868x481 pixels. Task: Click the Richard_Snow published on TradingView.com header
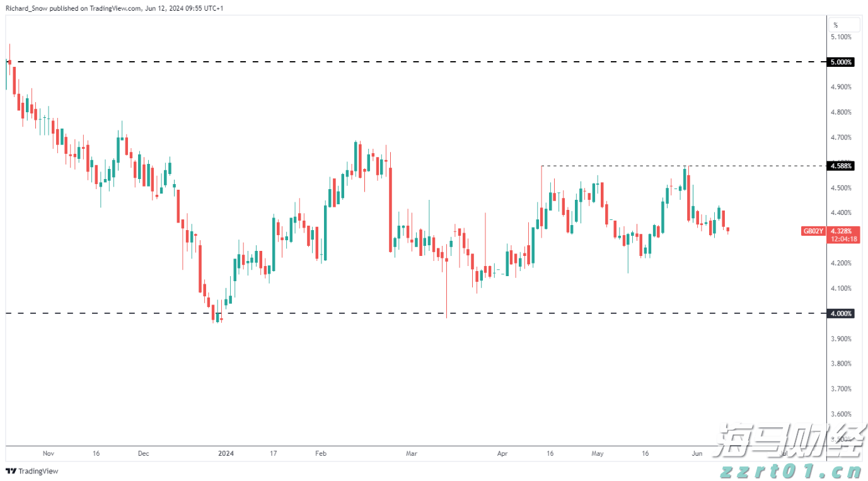click(x=113, y=8)
